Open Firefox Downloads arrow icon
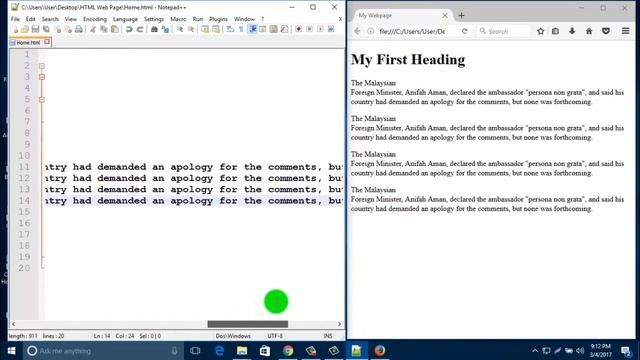The image size is (640, 360). (572, 31)
